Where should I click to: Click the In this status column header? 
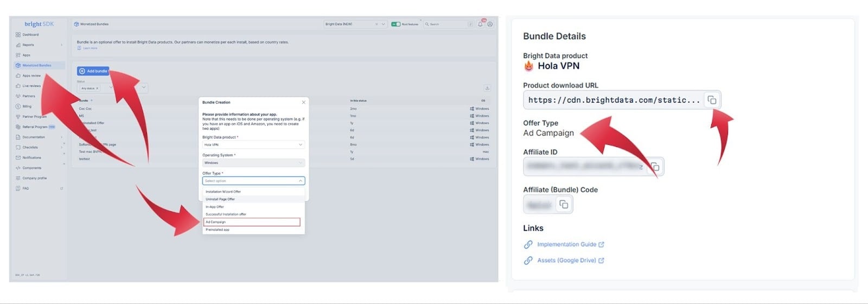359,100
